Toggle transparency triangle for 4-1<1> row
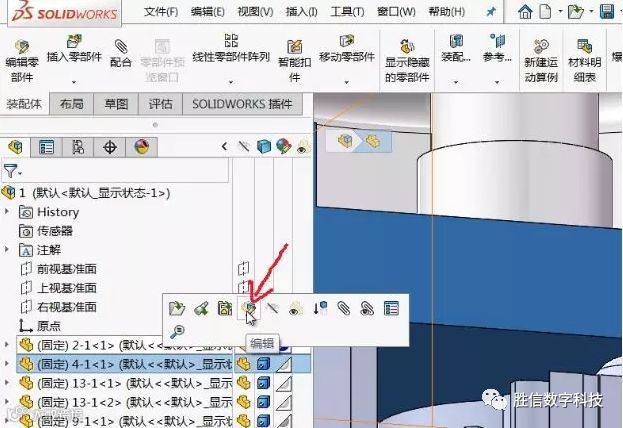The height and width of the screenshot is (428, 623). 284,364
